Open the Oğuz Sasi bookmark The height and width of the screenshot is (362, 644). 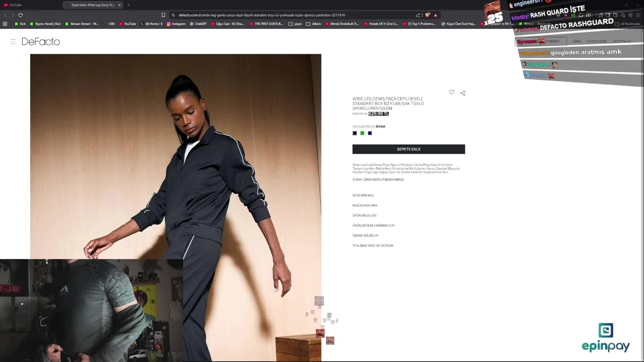tap(227, 24)
